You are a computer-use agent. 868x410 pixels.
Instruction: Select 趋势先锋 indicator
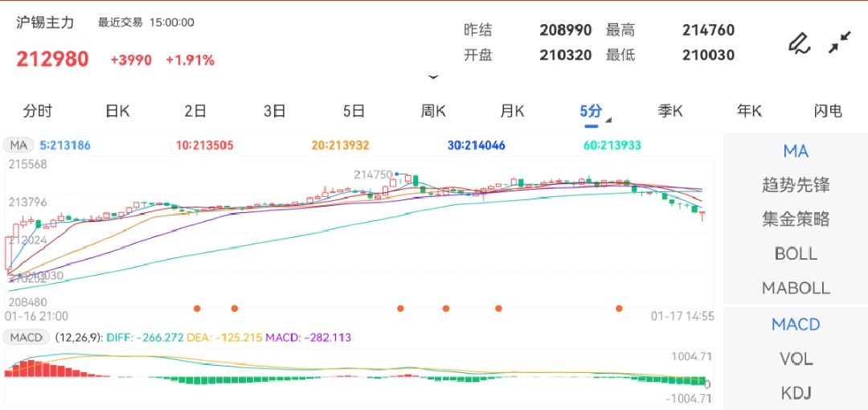(x=796, y=185)
